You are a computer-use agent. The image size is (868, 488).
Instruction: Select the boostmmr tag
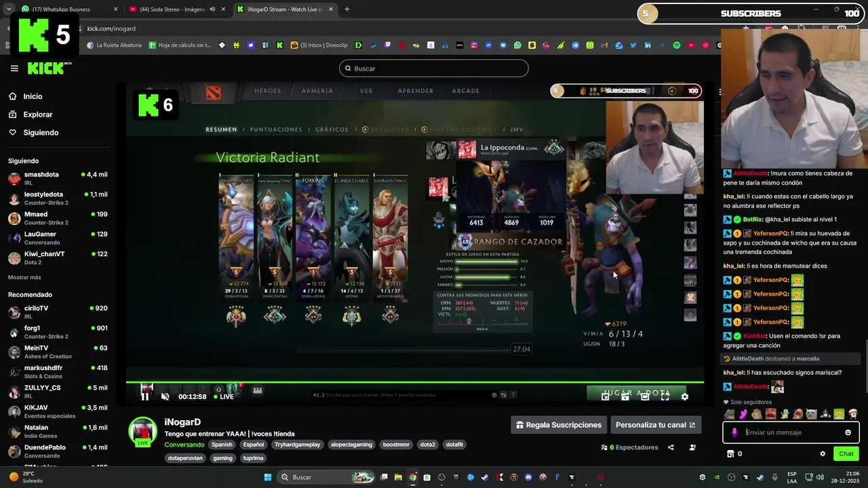tap(396, 445)
